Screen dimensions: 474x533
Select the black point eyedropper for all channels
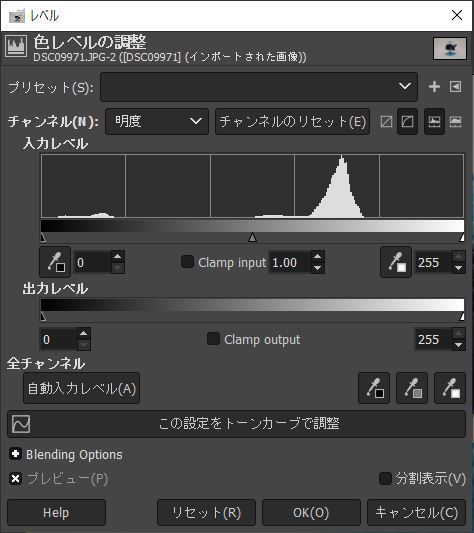click(x=374, y=388)
